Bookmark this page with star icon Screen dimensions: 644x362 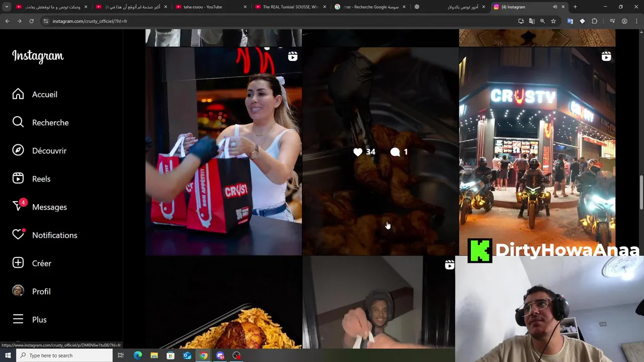(x=553, y=21)
